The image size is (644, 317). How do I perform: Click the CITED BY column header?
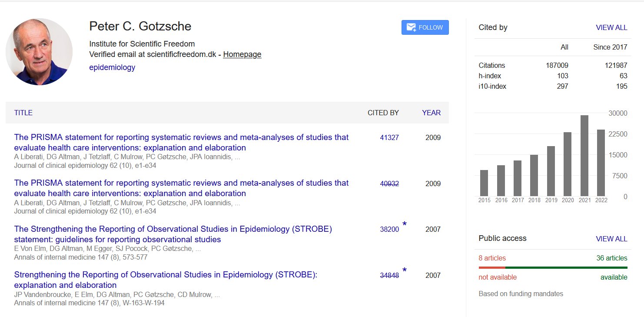383,113
